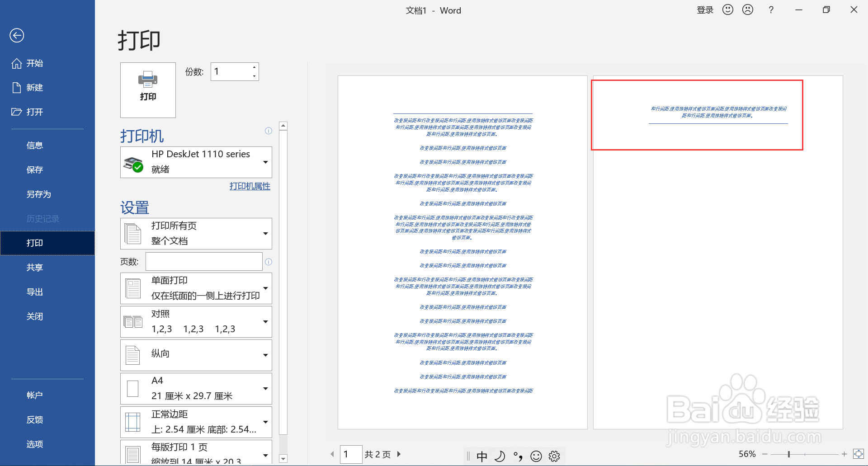
Task: Click the 页数 pages input field
Action: click(204, 262)
